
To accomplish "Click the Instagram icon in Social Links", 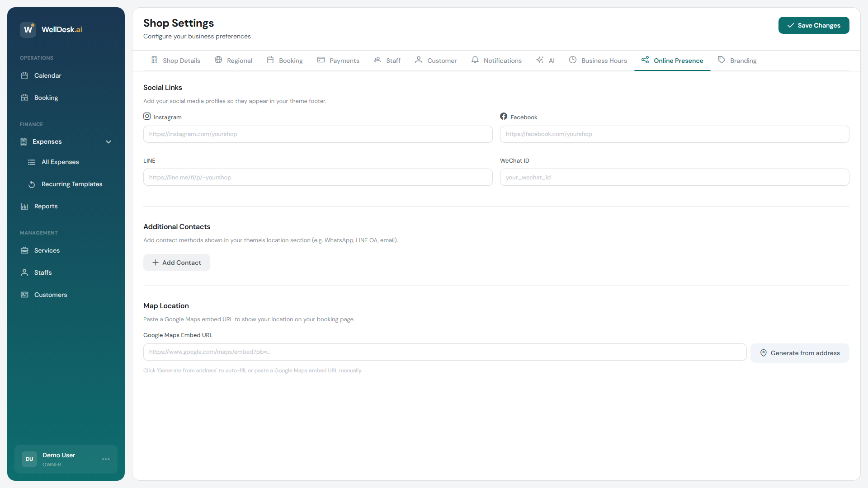I will click(146, 116).
